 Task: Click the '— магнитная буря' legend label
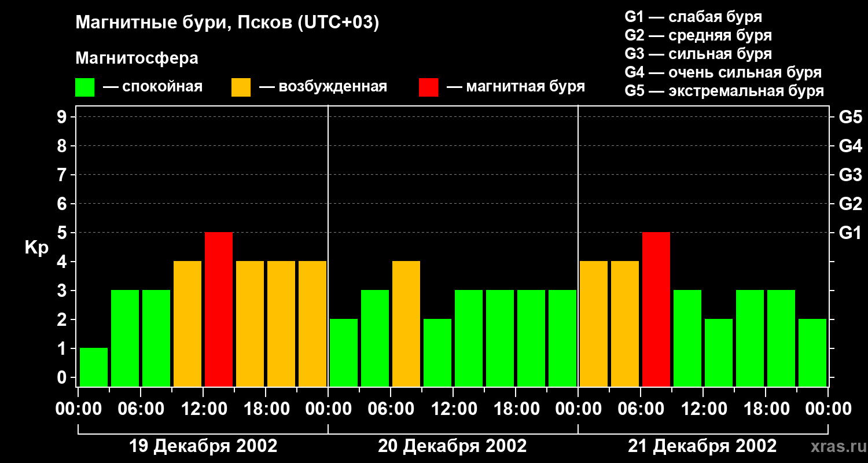(x=516, y=87)
